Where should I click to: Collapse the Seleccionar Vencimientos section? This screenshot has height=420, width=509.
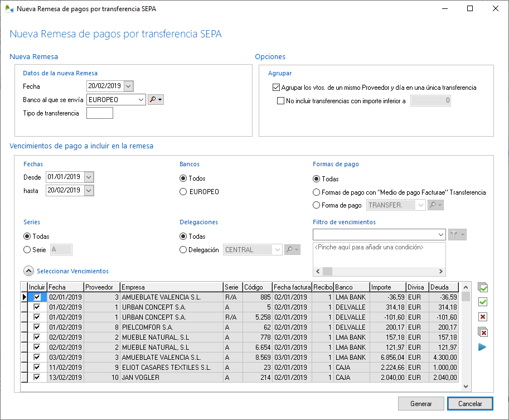[28, 271]
